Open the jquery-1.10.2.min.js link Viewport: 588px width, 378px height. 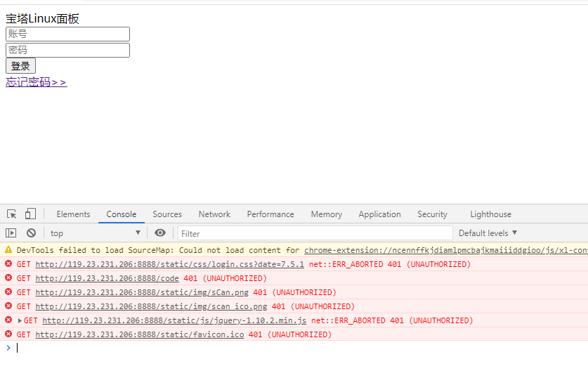pos(174,320)
